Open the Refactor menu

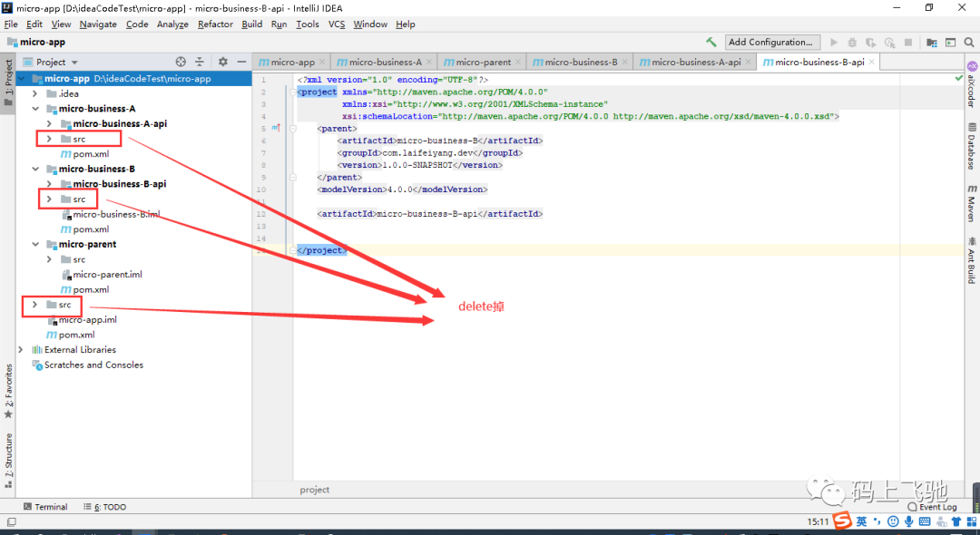(x=215, y=24)
